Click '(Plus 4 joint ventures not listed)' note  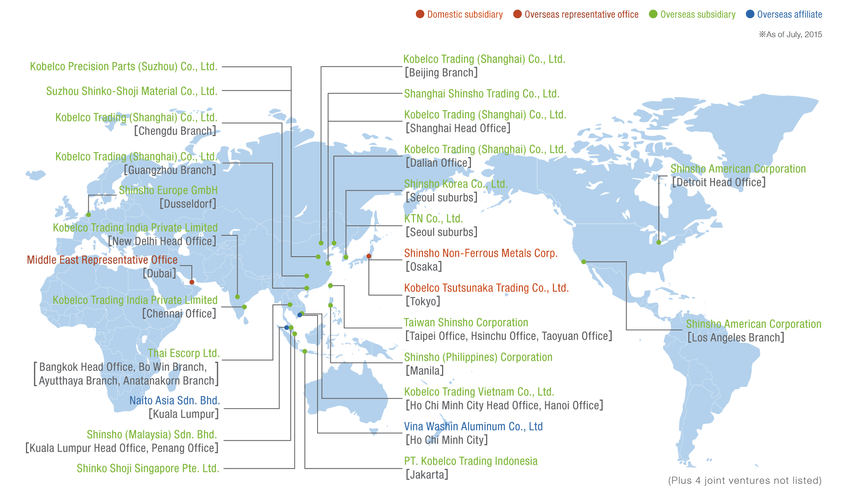(745, 481)
